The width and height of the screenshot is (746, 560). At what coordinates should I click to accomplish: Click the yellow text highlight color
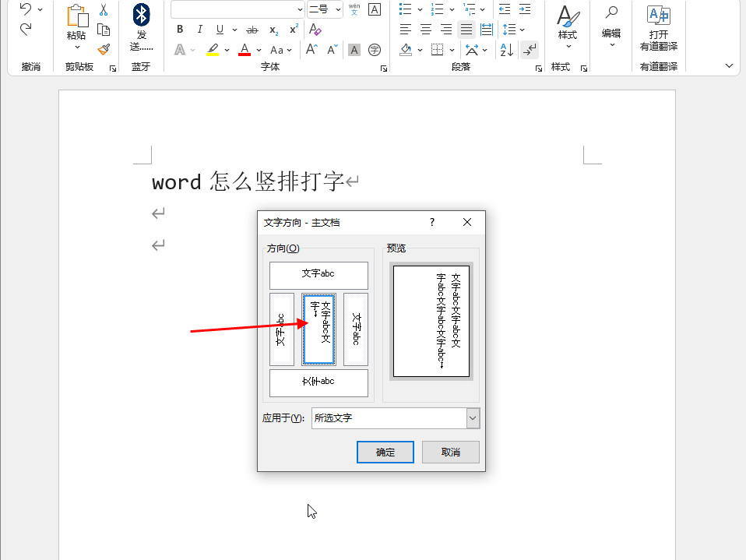(213, 50)
